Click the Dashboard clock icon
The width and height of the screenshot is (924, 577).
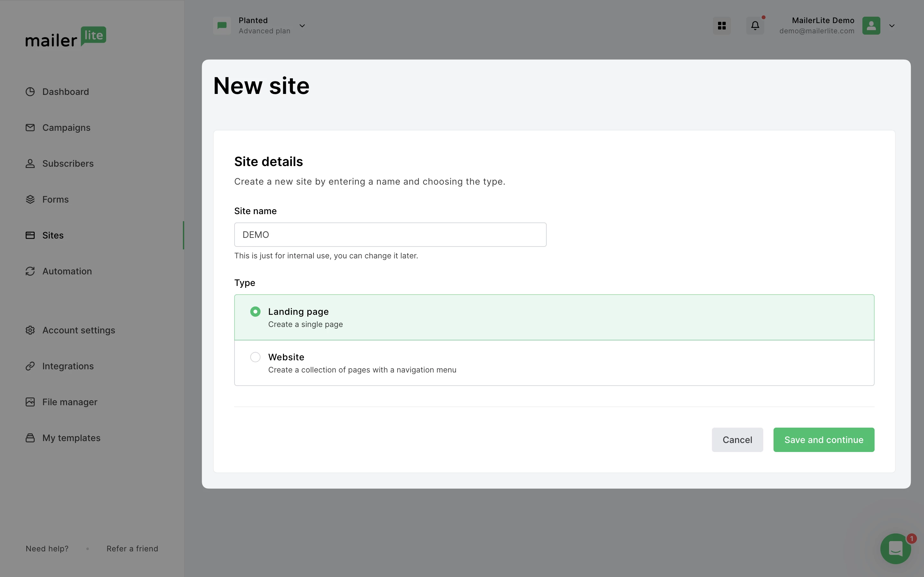coord(30,92)
